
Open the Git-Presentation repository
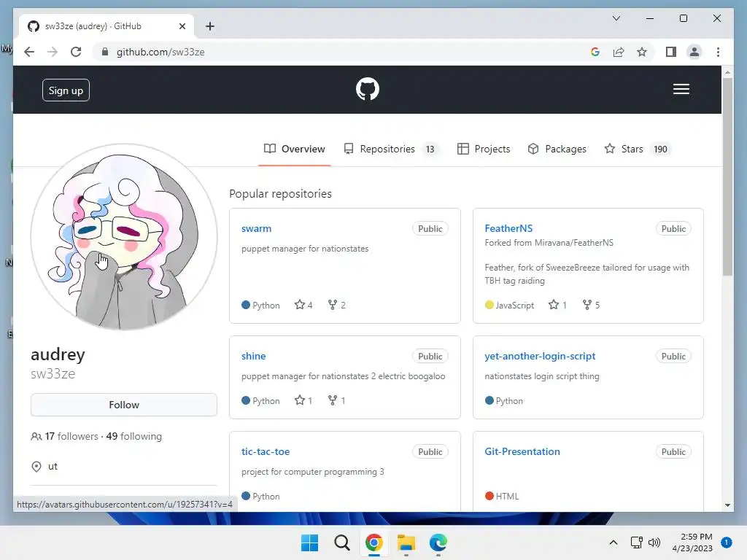pyautogui.click(x=522, y=451)
